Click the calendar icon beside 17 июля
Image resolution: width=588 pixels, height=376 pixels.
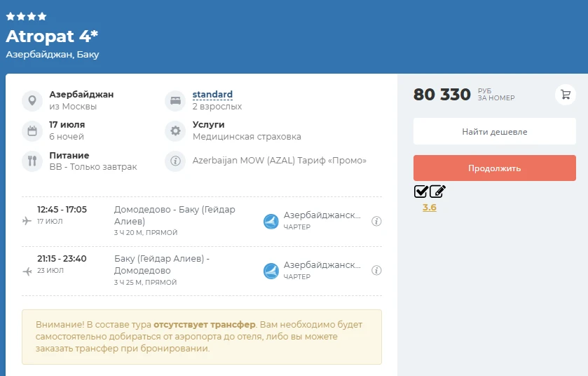(x=32, y=131)
